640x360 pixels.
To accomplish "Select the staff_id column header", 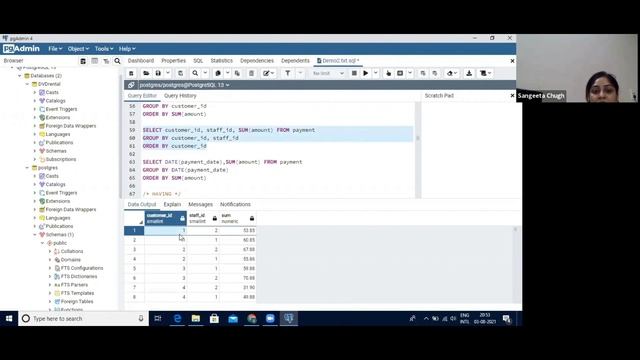I will click(203, 218).
